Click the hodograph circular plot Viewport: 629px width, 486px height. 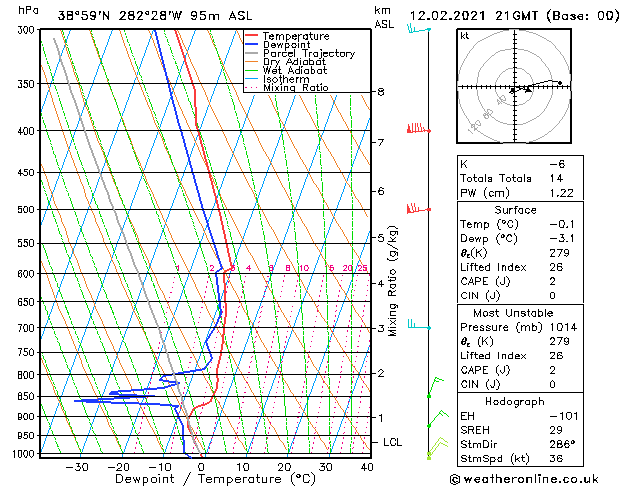click(x=514, y=86)
